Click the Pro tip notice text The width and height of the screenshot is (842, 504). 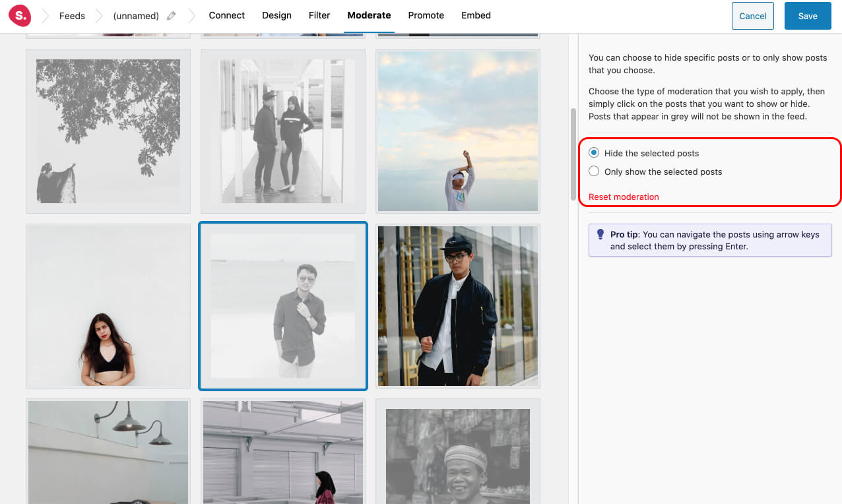click(x=715, y=240)
